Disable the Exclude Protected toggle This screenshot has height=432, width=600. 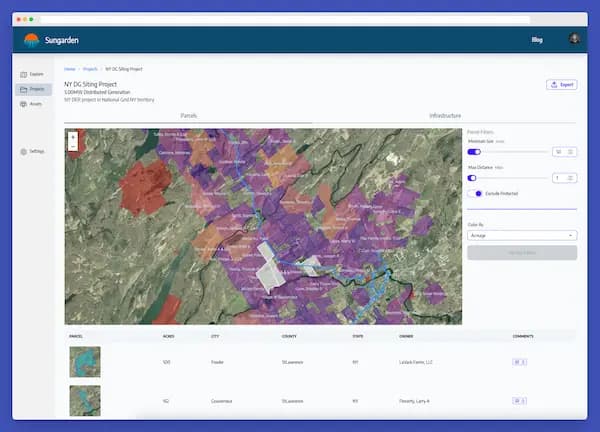tap(478, 194)
